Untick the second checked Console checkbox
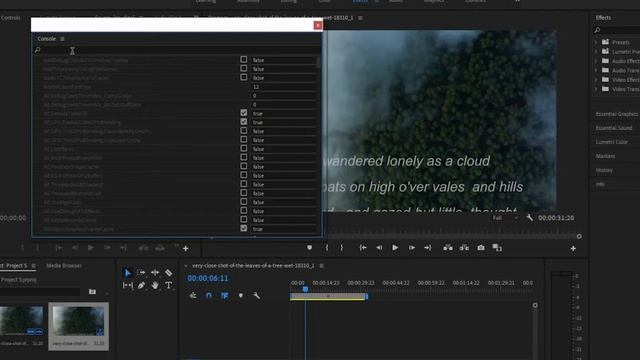Screen dimensions: 640x360 pyautogui.click(x=244, y=122)
